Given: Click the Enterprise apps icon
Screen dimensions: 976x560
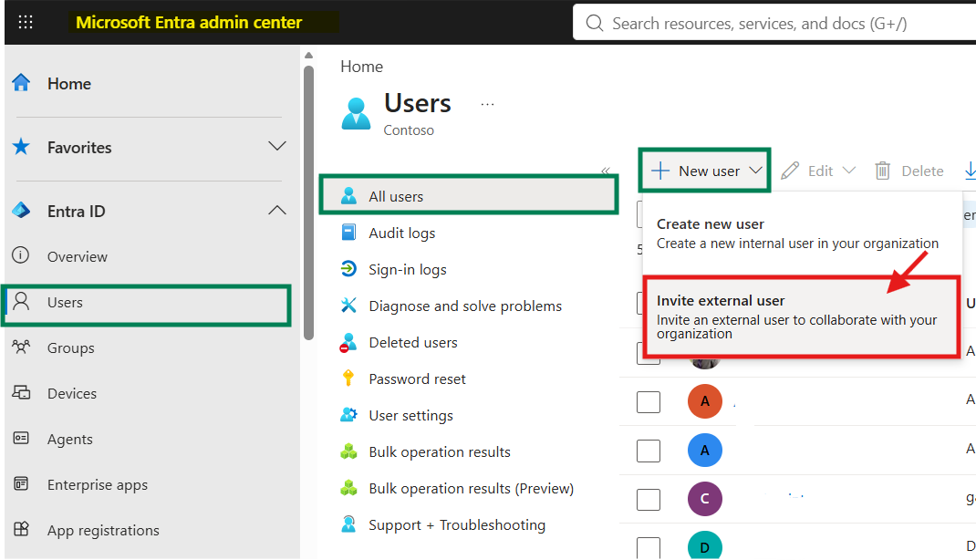Looking at the screenshot, I should (21, 484).
